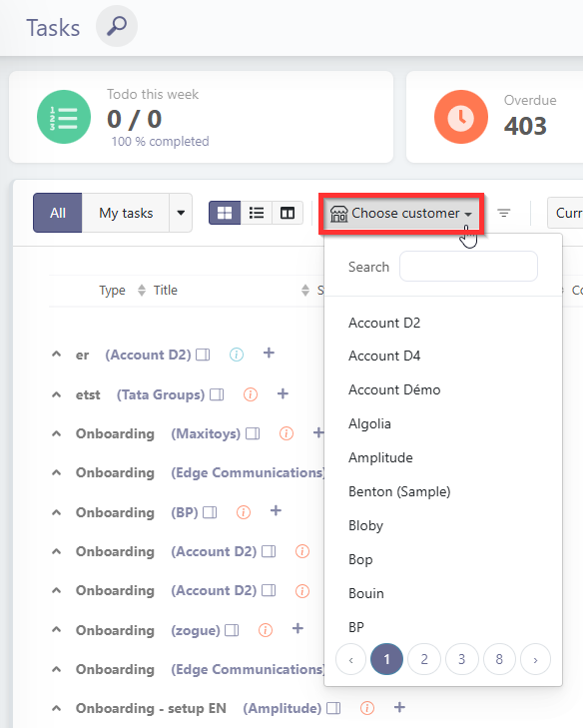Click info icon for Onboarding (BP)
Screen dimensions: 583x728
coord(244,512)
